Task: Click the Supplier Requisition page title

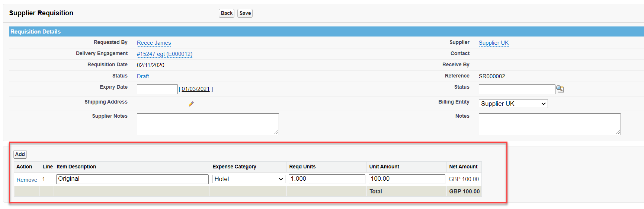Action: 41,13
